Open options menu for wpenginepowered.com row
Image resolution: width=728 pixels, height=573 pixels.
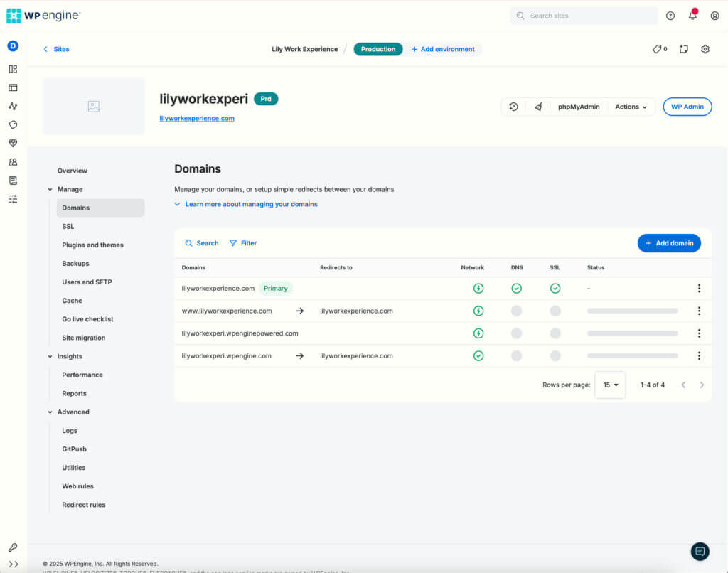click(x=699, y=333)
